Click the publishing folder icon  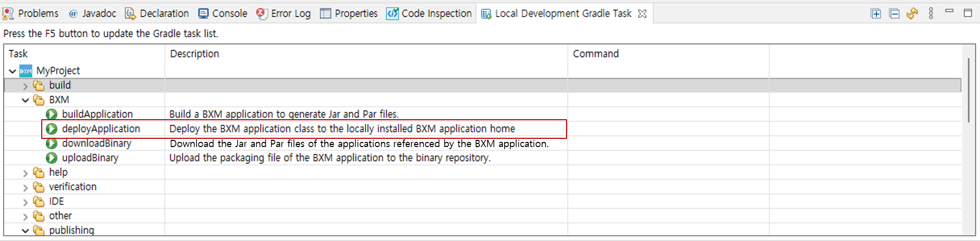point(39,230)
